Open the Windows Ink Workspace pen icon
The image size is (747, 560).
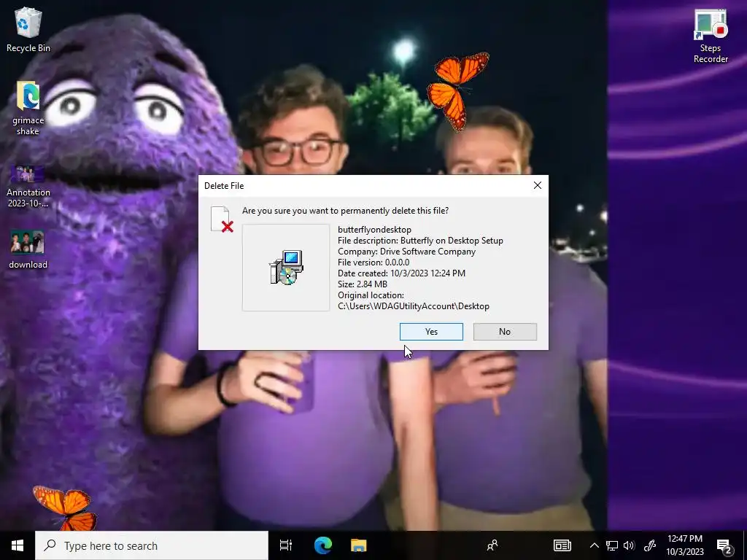coord(650,545)
